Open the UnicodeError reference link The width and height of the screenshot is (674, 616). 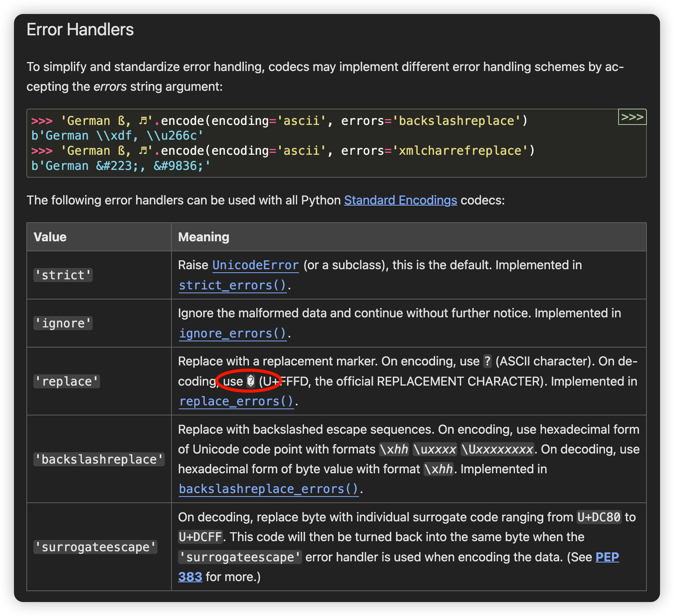(256, 265)
